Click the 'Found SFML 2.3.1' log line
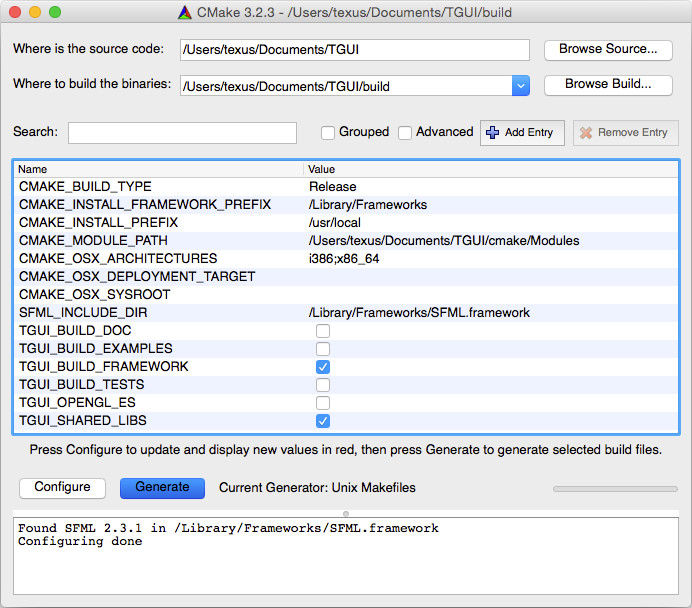The width and height of the screenshot is (692, 608). [x=228, y=528]
